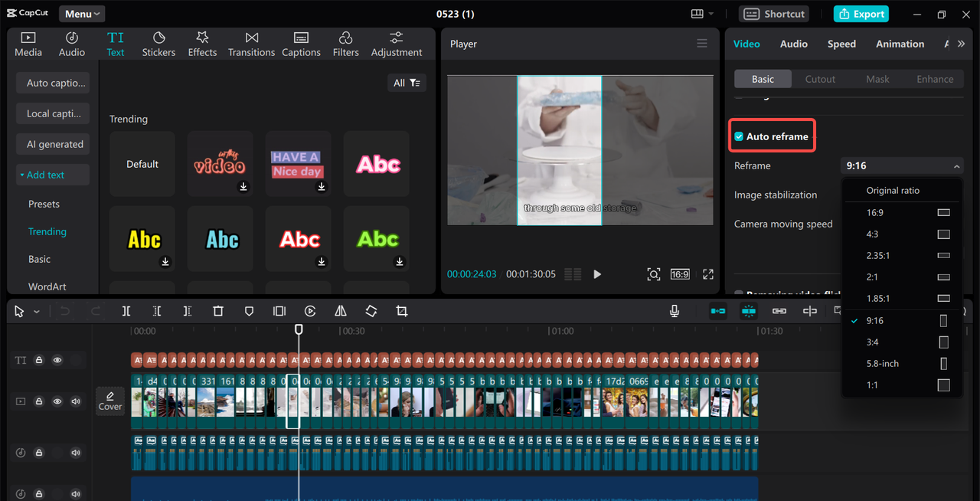Switch to the Animation tab
980x501 pixels.
[x=900, y=44]
